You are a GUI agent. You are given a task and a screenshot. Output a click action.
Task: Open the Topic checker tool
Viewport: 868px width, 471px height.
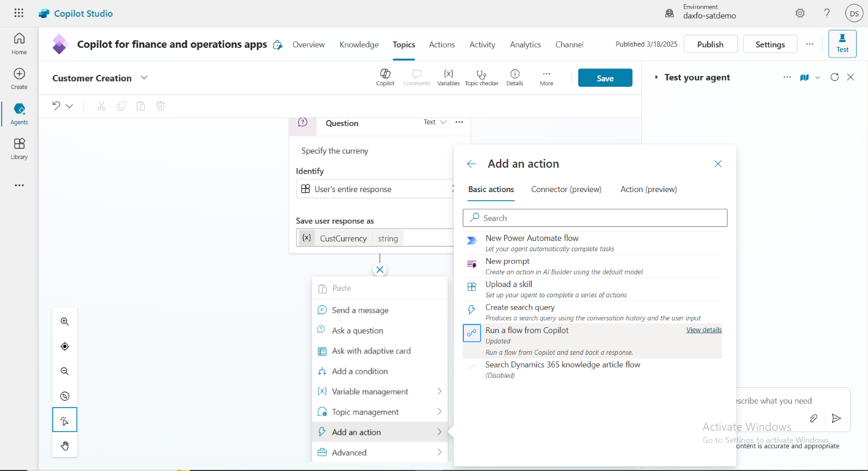481,78
